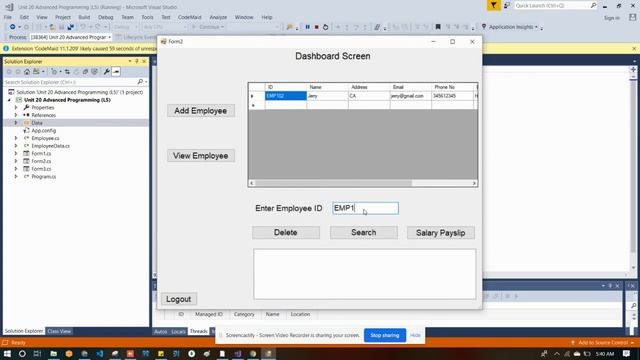The width and height of the screenshot is (640, 360).
Task: Click the Stop Debugging icon
Action: (x=316, y=27)
